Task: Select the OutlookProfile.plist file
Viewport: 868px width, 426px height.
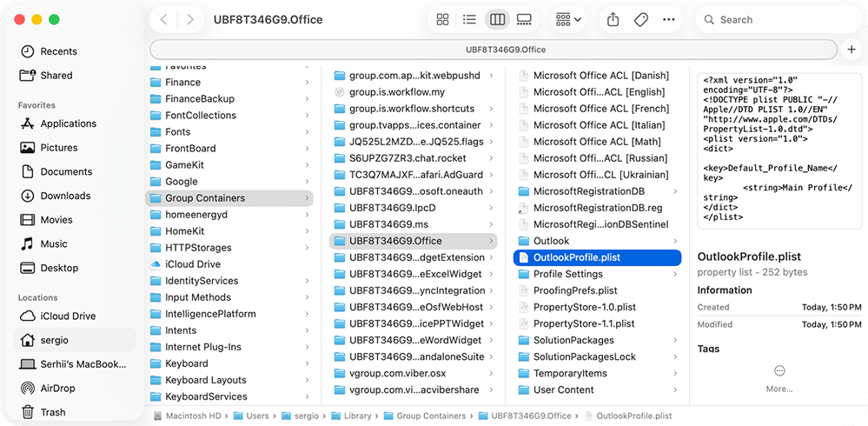Action: (x=597, y=257)
